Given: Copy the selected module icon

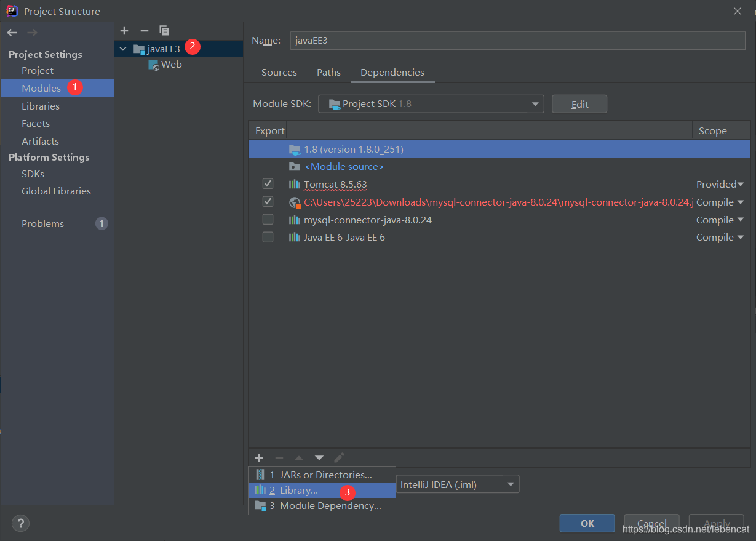Looking at the screenshot, I should (164, 31).
